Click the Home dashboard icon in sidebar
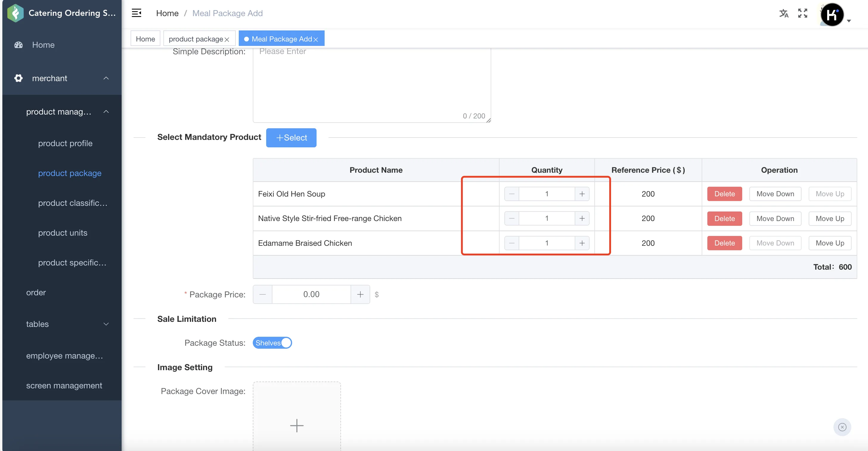The height and width of the screenshot is (451, 868). pyautogui.click(x=18, y=45)
